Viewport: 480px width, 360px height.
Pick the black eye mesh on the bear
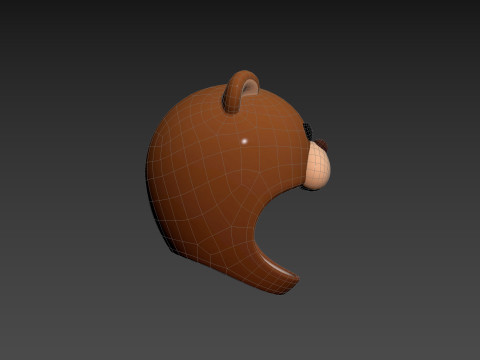[x=308, y=131]
